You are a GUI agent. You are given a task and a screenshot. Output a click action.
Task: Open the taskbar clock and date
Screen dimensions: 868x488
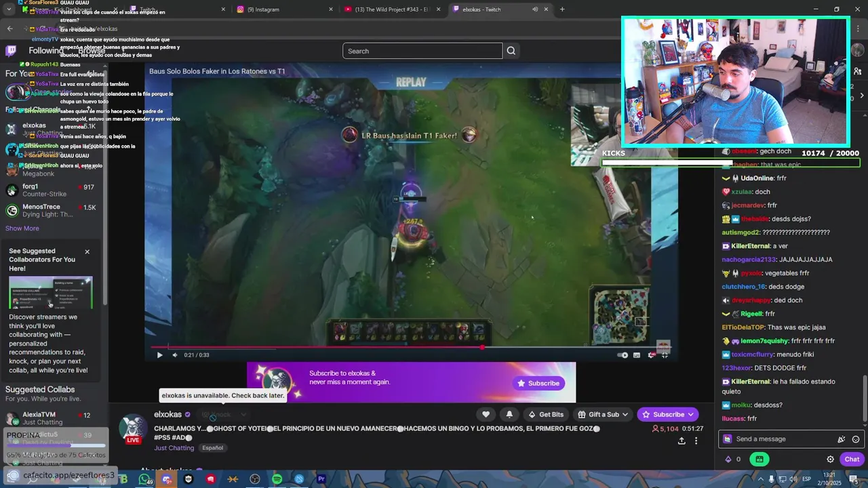coord(831,479)
